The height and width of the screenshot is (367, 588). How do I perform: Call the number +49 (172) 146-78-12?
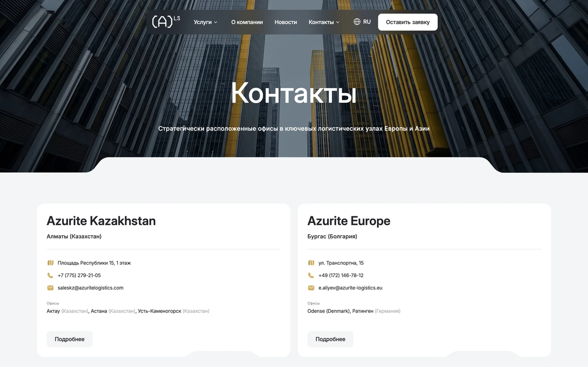[341, 275]
